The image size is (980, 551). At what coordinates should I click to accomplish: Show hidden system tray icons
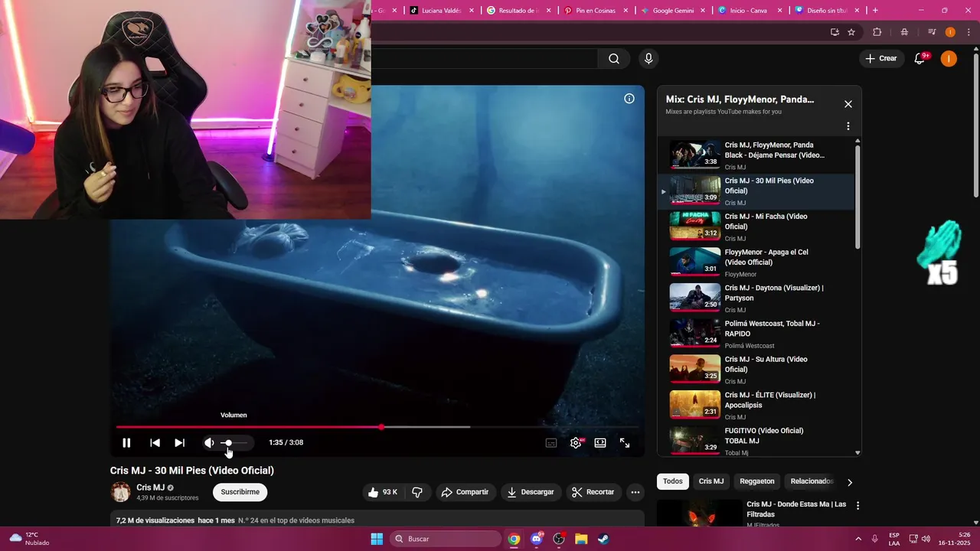coord(857,539)
